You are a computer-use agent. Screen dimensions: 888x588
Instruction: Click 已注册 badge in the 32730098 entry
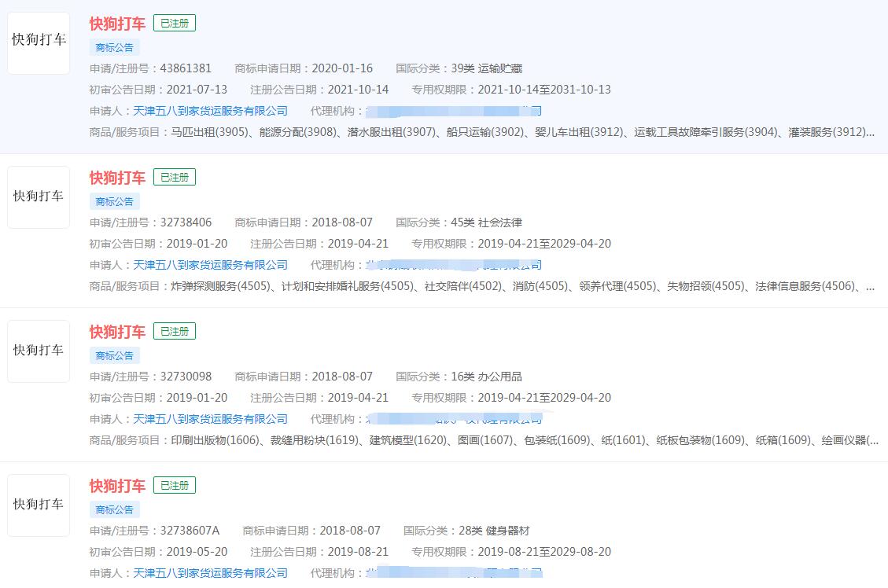175,331
